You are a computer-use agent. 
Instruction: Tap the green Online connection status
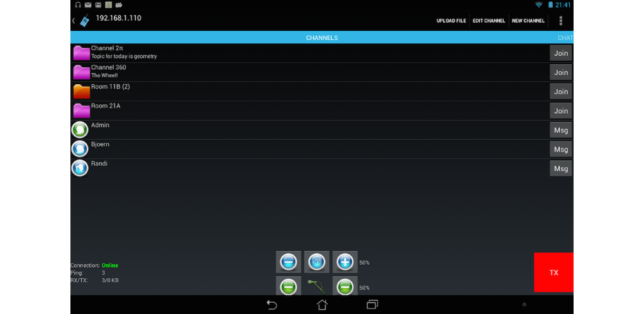[x=109, y=266]
